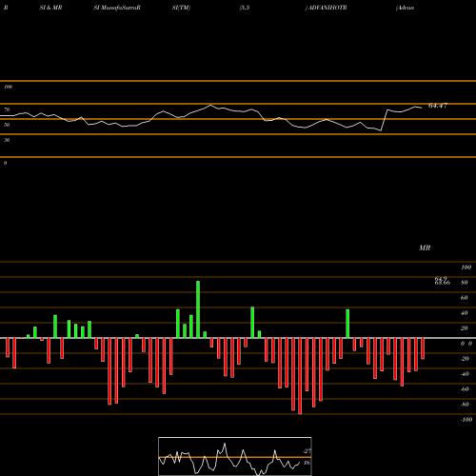Click the MR label above histogram
The height and width of the screenshot is (476, 476).
pyautogui.click(x=425, y=248)
